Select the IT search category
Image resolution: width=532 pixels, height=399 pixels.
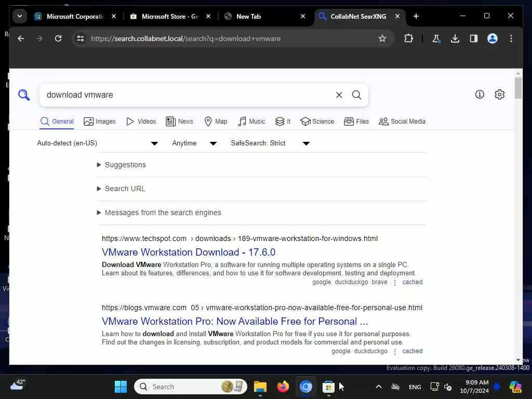coord(283,122)
